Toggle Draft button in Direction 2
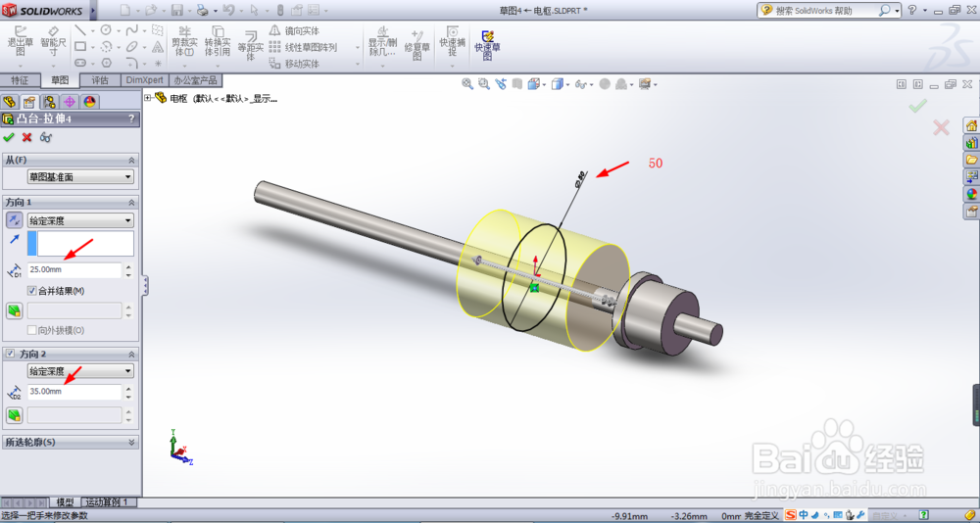Screen dimensions: 980x523 pyautogui.click(x=15, y=415)
